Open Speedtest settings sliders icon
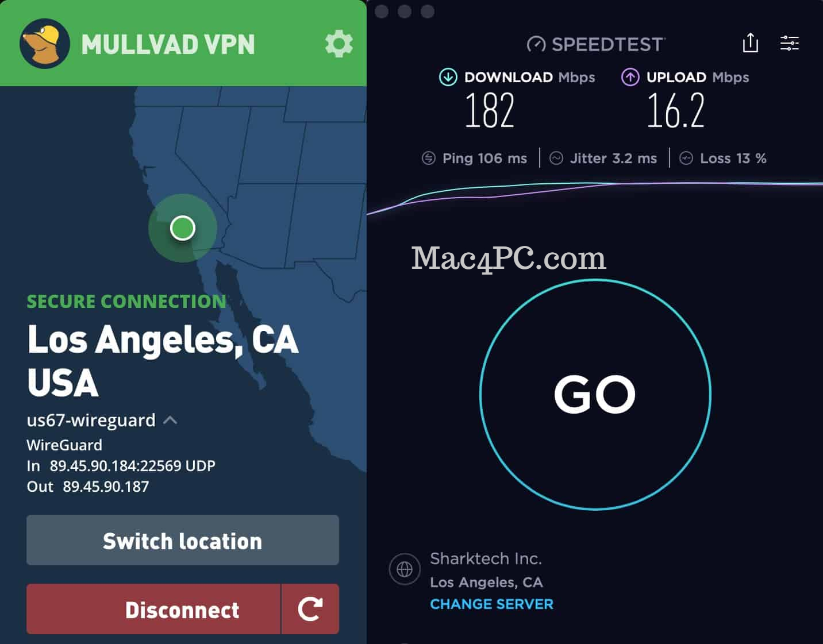Image resolution: width=823 pixels, height=644 pixels. click(x=790, y=43)
